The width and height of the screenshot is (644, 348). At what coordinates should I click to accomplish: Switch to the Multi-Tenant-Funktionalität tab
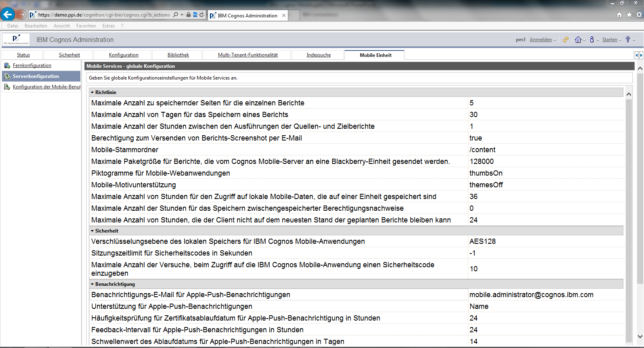click(x=248, y=55)
